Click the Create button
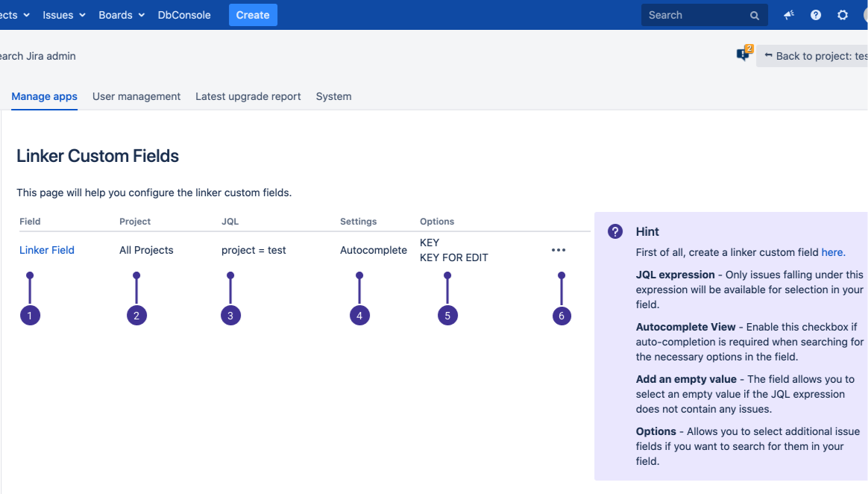868x494 pixels. (253, 15)
